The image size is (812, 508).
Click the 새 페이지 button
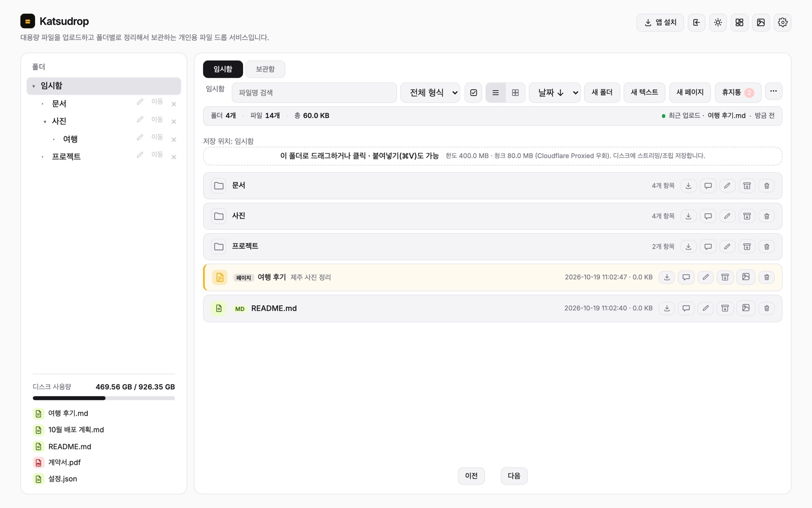point(690,92)
